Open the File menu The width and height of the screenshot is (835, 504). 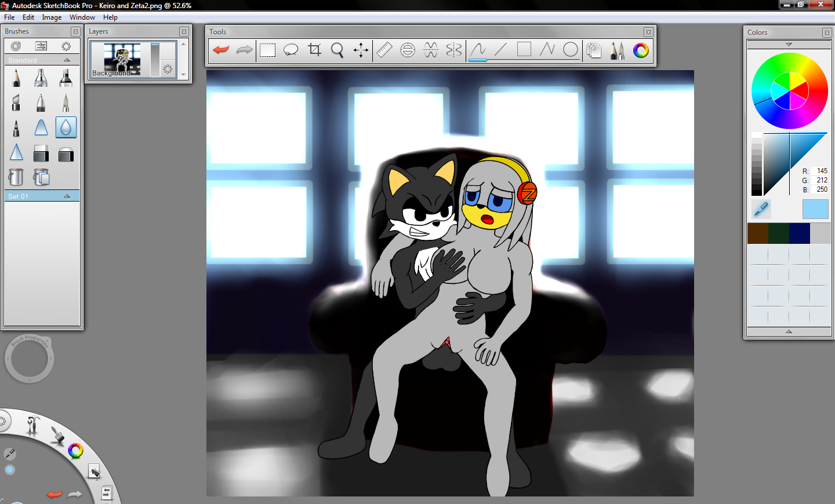click(x=9, y=17)
